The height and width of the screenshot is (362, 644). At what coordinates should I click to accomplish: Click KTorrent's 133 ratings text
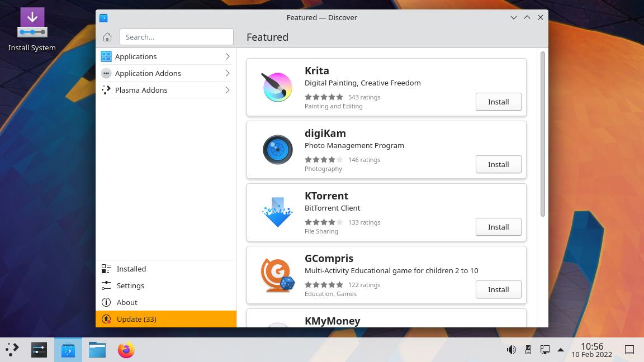(x=364, y=222)
